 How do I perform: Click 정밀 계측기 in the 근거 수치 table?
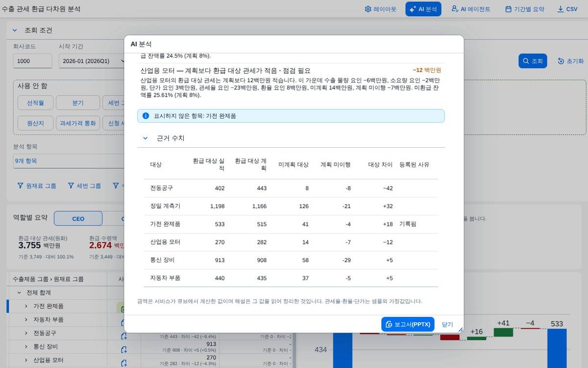(x=165, y=206)
